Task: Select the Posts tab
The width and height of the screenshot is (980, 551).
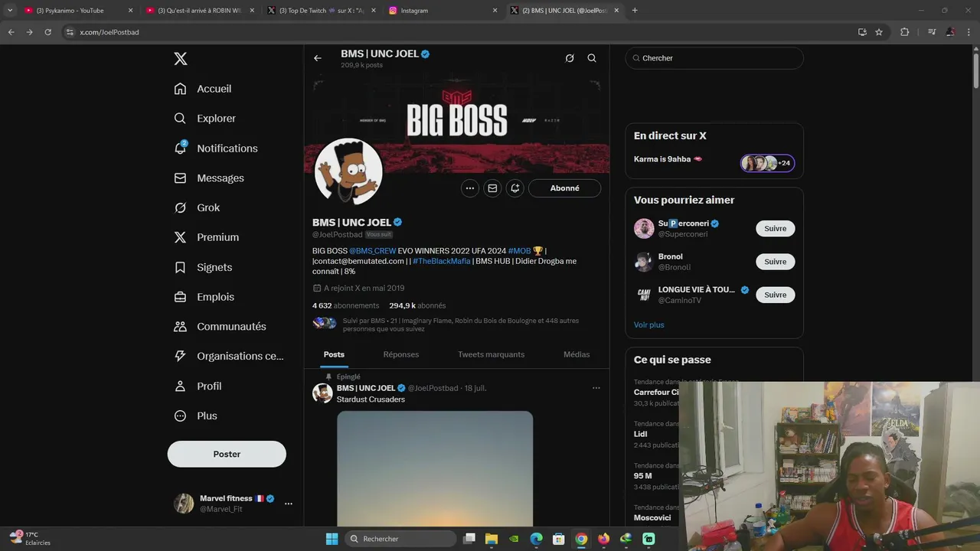Action: (x=334, y=354)
